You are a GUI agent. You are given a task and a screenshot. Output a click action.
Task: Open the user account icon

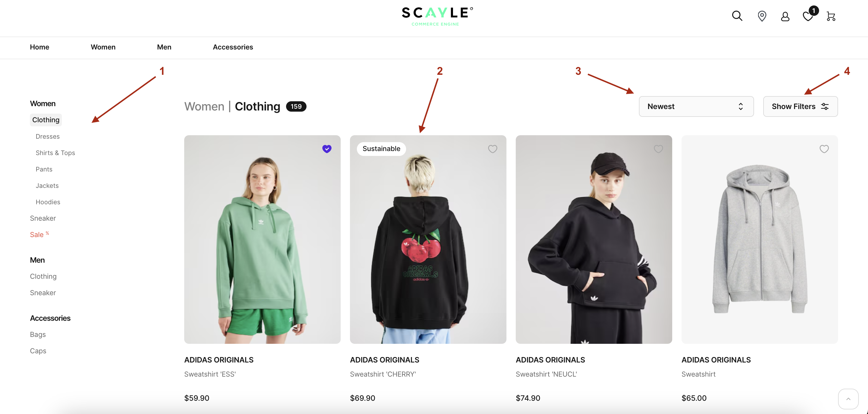click(785, 16)
